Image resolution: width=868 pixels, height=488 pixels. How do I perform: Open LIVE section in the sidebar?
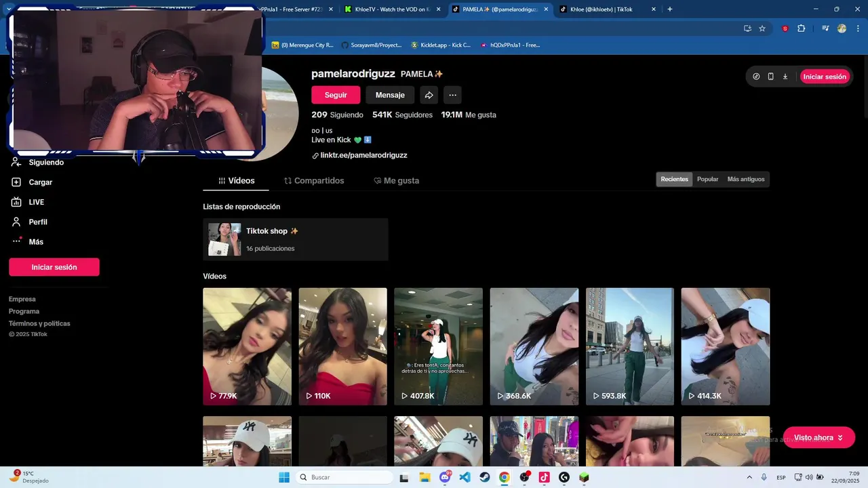[28, 202]
